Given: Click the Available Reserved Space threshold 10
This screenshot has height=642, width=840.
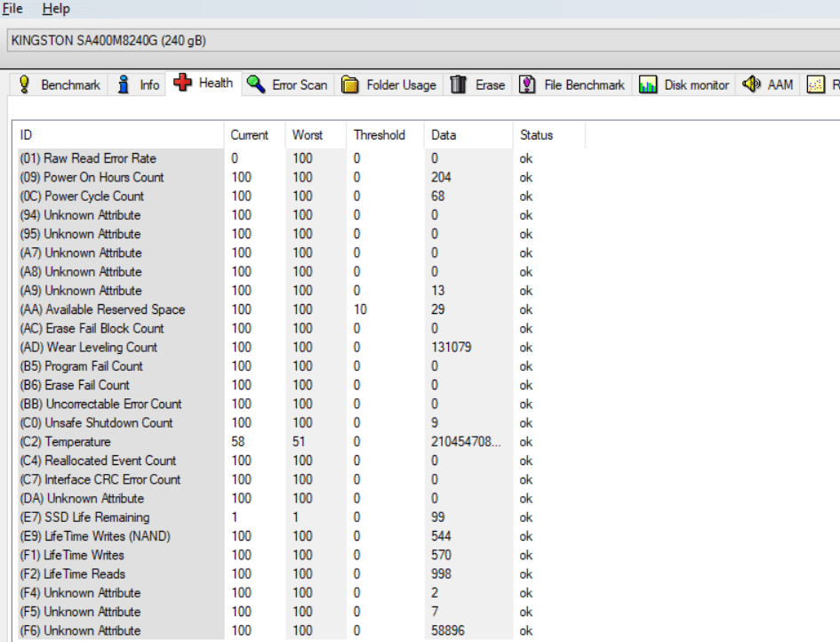Looking at the screenshot, I should (360, 309).
